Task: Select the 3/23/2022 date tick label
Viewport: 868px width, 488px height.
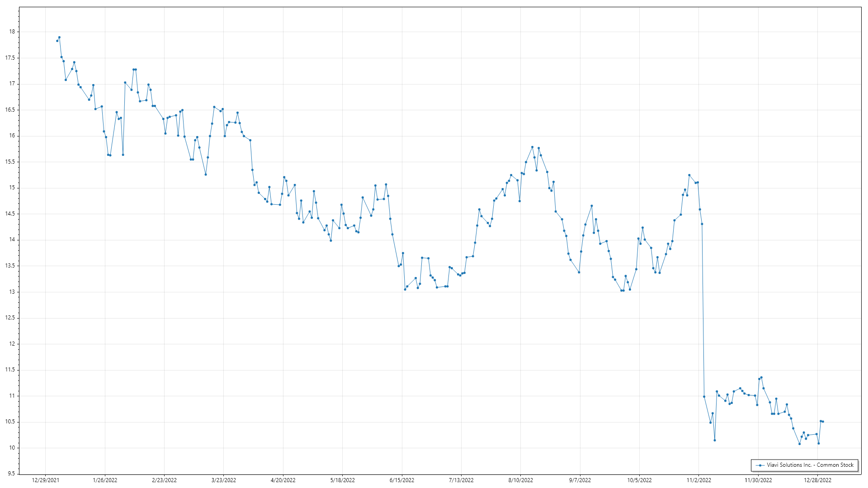Action: (224, 480)
